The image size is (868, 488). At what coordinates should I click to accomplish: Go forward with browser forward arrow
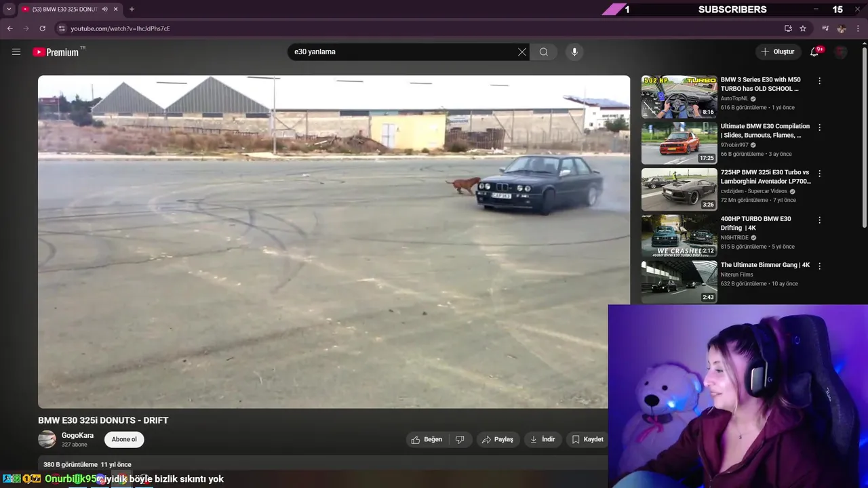(x=26, y=28)
